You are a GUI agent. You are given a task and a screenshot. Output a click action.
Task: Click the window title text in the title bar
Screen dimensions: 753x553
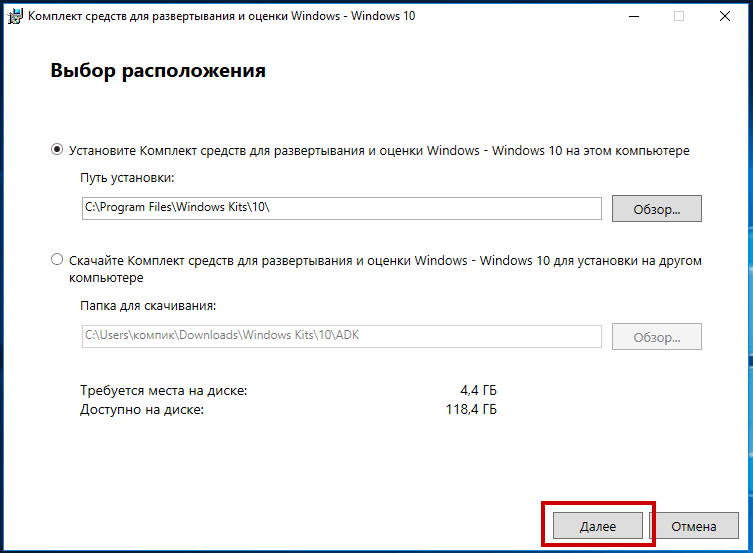tap(221, 16)
